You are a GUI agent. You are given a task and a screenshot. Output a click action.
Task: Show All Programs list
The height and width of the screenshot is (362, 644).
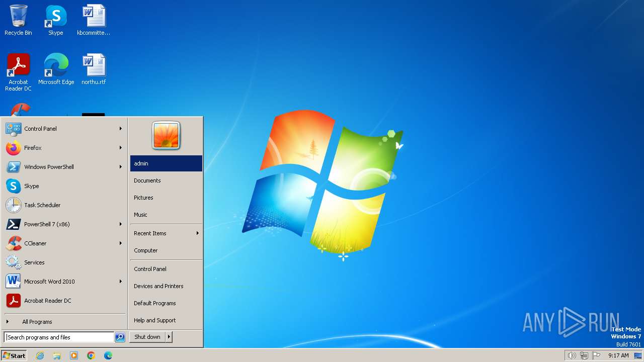pyautogui.click(x=64, y=322)
